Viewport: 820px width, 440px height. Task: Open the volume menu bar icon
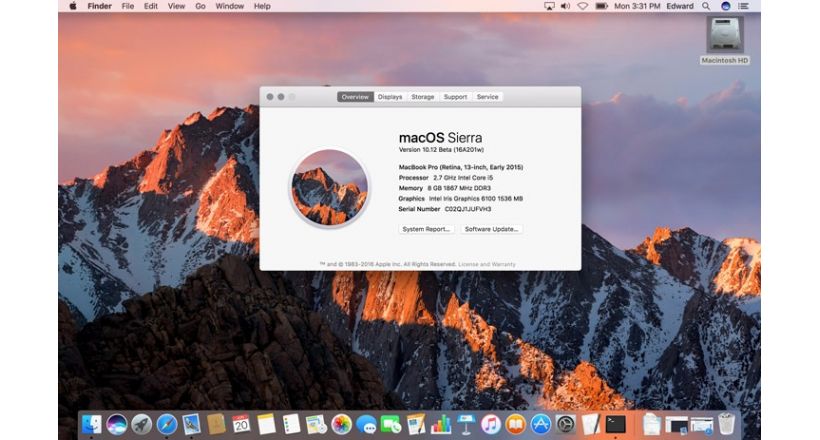click(x=565, y=6)
